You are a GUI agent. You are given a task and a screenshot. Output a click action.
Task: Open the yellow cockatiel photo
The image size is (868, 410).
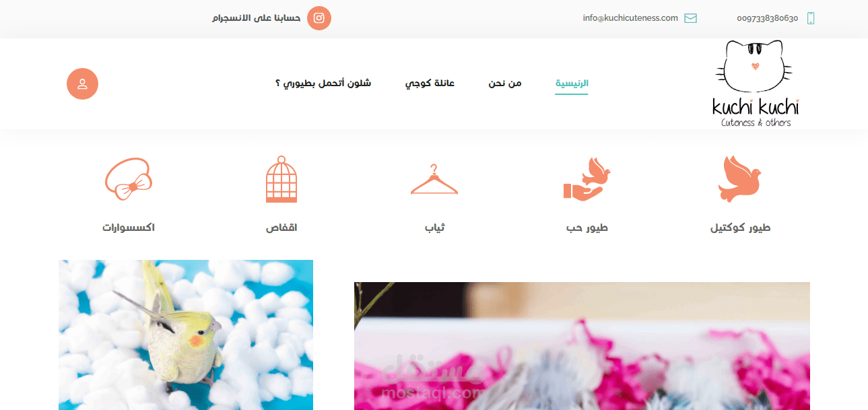[186, 335]
